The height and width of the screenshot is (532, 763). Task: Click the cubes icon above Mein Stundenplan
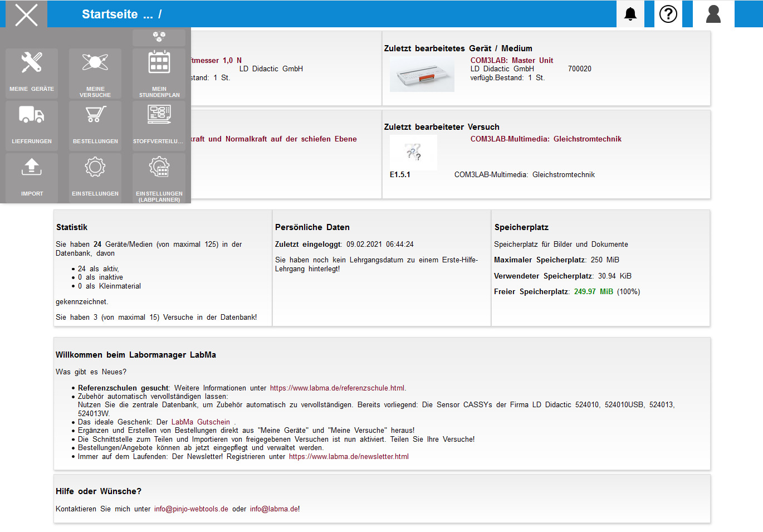click(159, 37)
